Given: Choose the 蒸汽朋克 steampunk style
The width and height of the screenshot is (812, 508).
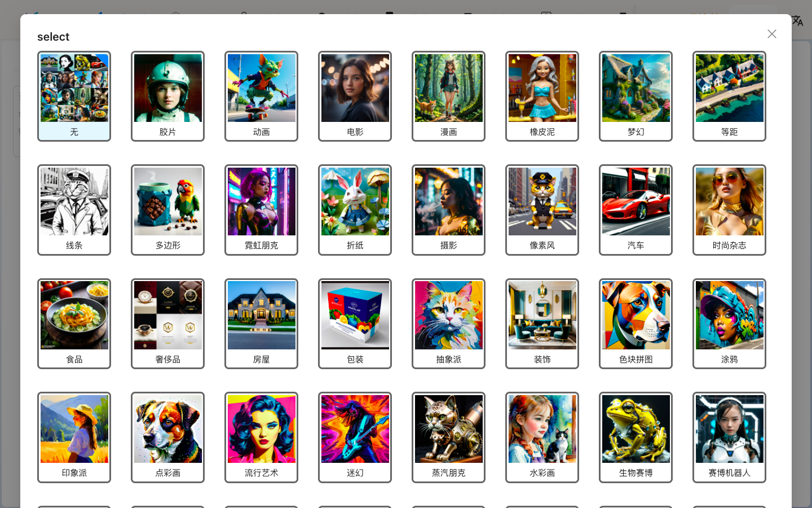Looking at the screenshot, I should coord(448,437).
